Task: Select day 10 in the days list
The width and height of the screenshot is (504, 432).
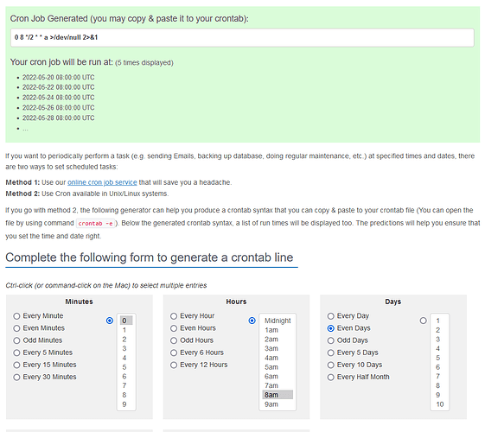Action: pyautogui.click(x=440, y=404)
